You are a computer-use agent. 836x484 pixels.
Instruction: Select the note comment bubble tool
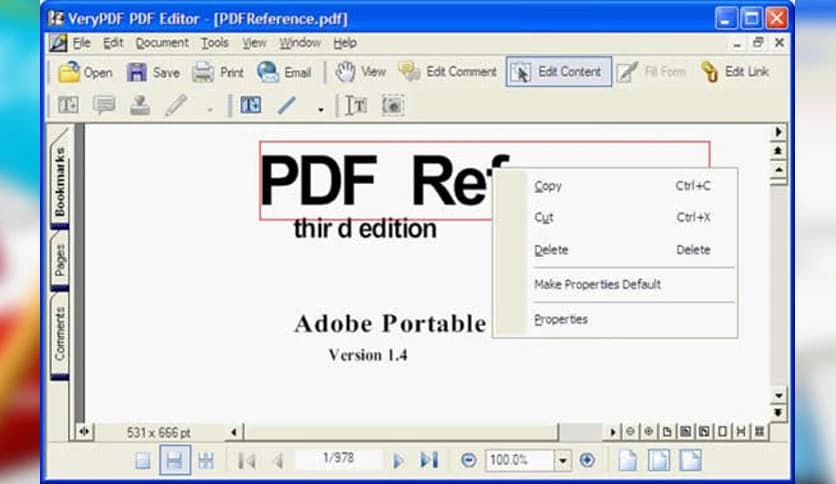[104, 105]
